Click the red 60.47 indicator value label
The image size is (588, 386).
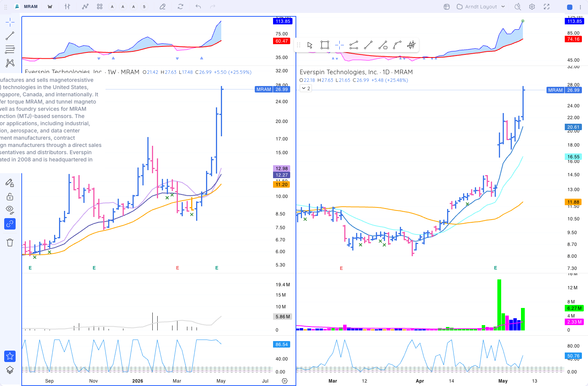pyautogui.click(x=282, y=41)
